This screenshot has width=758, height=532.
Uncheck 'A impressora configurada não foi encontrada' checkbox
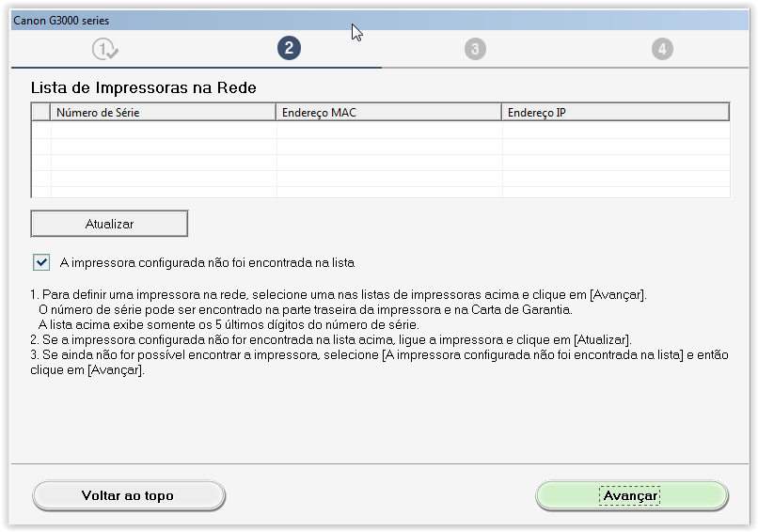[x=41, y=262]
